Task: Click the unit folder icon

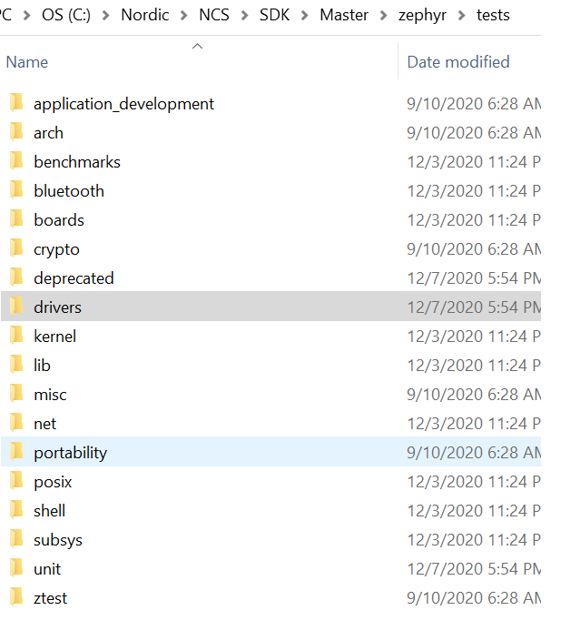Action: pos(17,569)
